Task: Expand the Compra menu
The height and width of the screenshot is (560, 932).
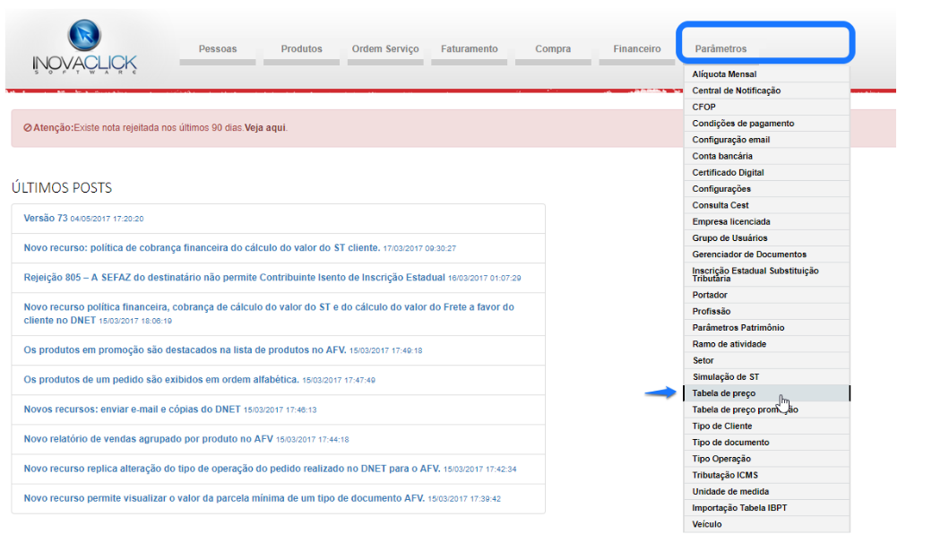Action: tap(553, 49)
